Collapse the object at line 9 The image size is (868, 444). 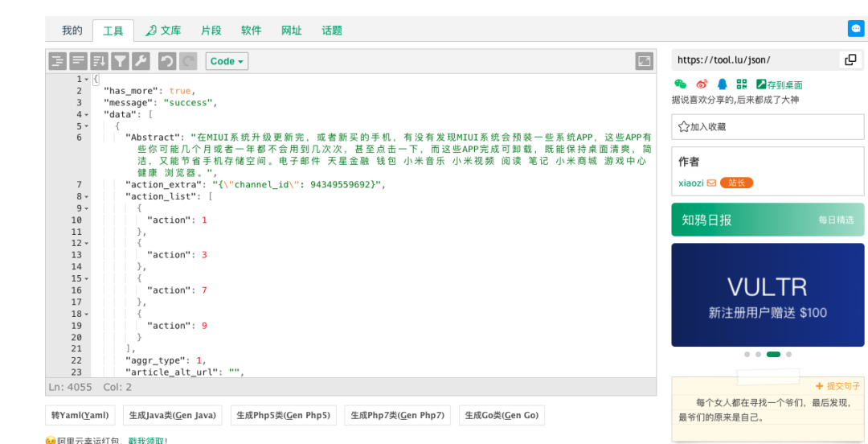tap(86, 208)
